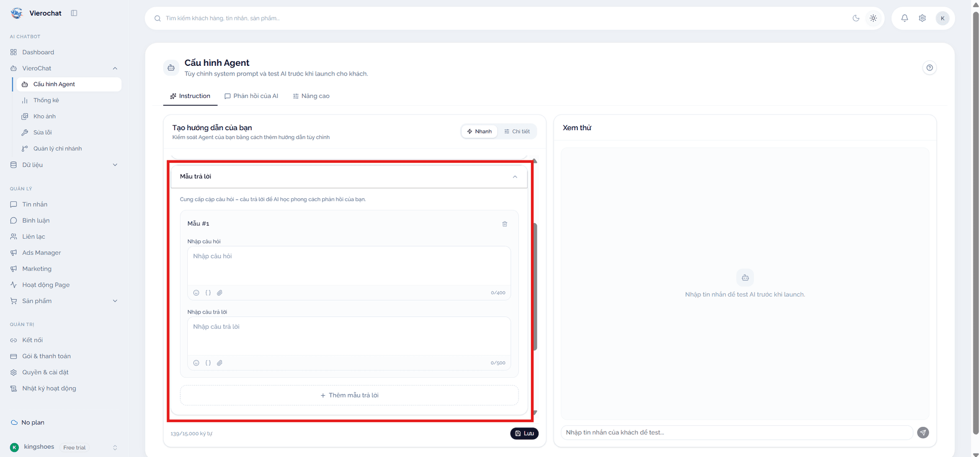Screen dimensions: 980x457
Task: Insert variable braces in answer field
Action: [x=208, y=363]
